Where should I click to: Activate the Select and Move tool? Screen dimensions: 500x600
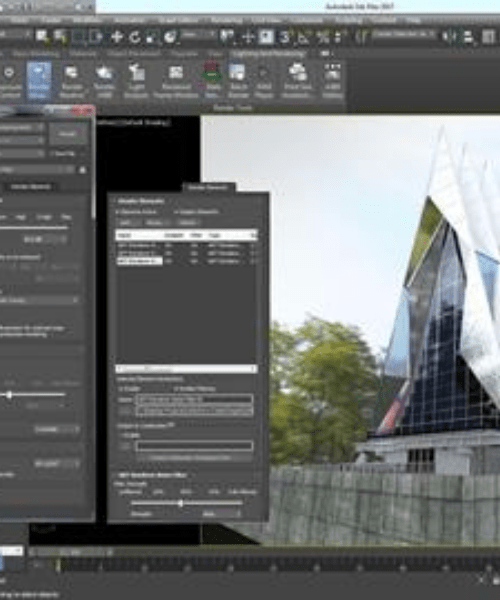116,37
